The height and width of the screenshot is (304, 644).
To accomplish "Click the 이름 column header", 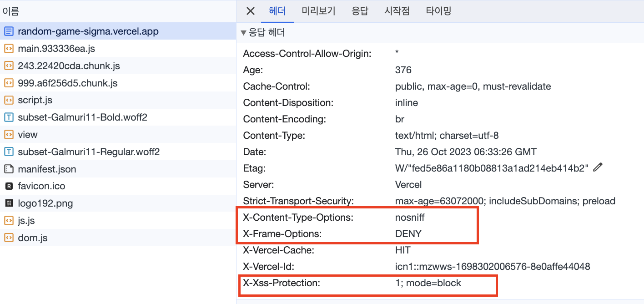I will (11, 11).
